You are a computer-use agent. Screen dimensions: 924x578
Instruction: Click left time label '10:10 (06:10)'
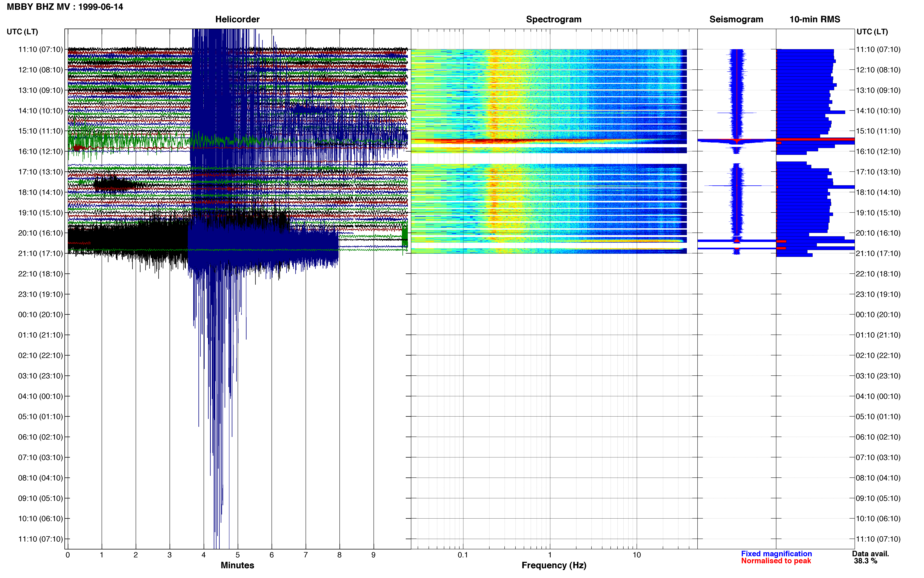41,518
